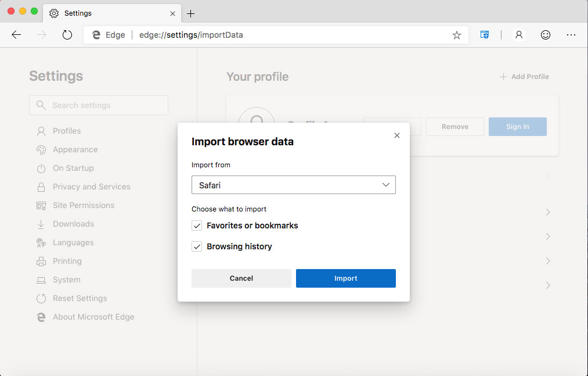The image size is (588, 376).
Task: Click into the Search settings field
Action: coord(99,105)
